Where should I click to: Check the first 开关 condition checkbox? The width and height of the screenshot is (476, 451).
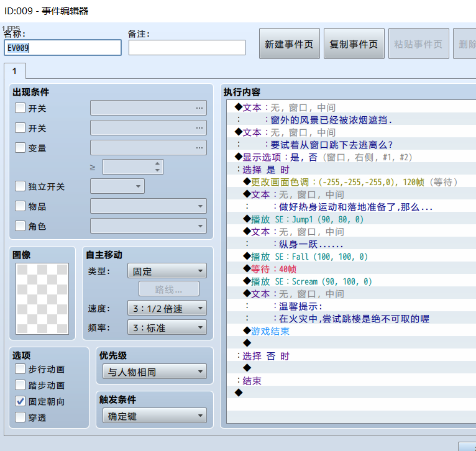pos(20,108)
